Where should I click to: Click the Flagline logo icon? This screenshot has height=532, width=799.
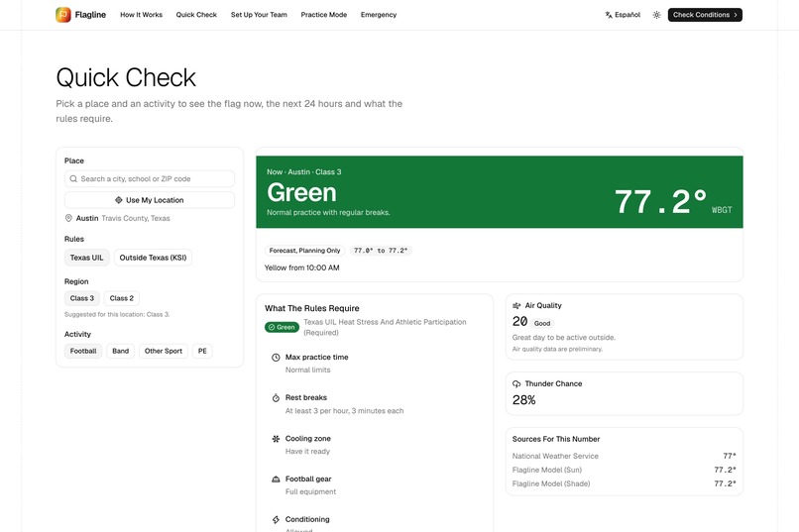tap(63, 15)
